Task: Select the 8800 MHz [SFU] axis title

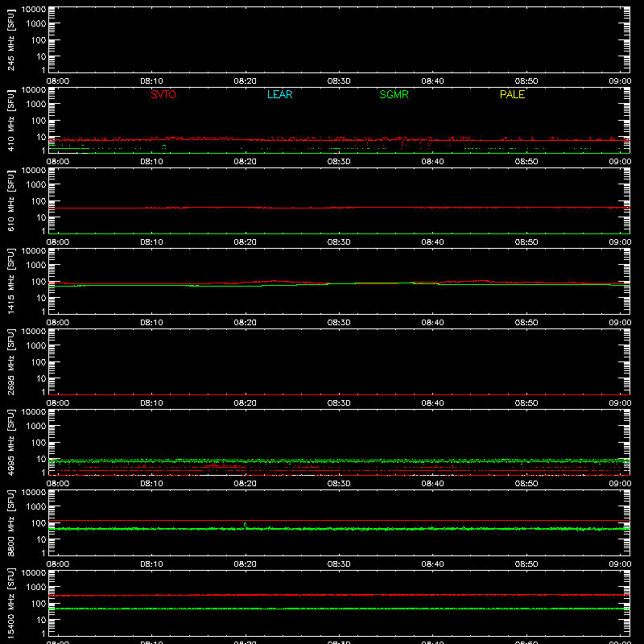Action: pyautogui.click(x=10, y=522)
